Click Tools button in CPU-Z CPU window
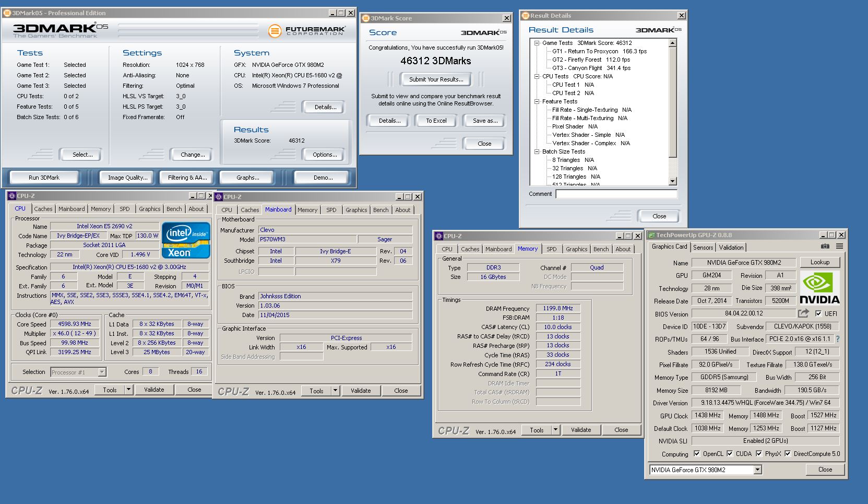The height and width of the screenshot is (504, 868). point(110,390)
